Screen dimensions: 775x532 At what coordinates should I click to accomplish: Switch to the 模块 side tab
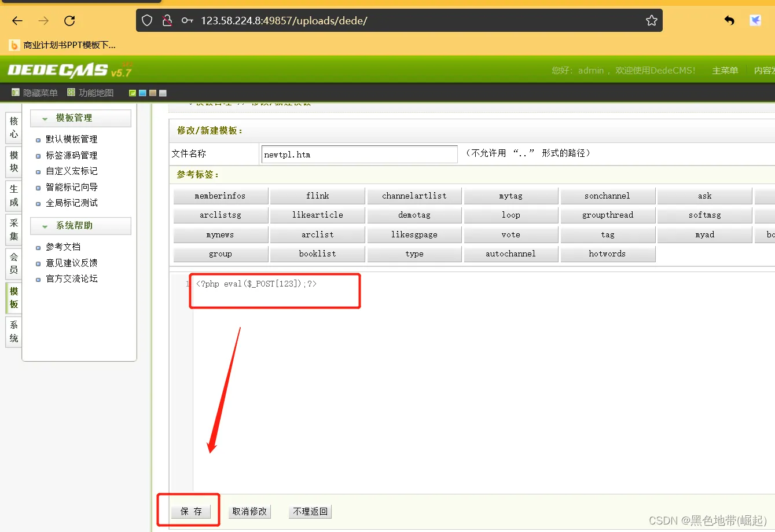coord(14,162)
